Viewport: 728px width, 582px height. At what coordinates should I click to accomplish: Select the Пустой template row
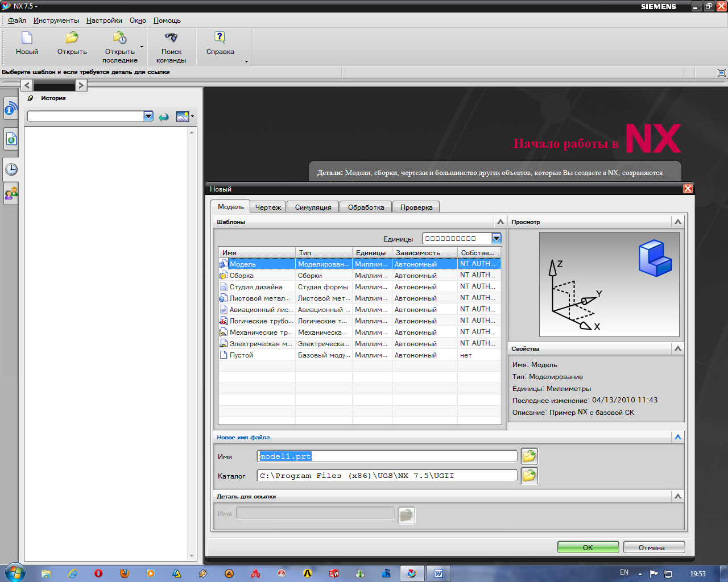pyautogui.click(x=359, y=355)
